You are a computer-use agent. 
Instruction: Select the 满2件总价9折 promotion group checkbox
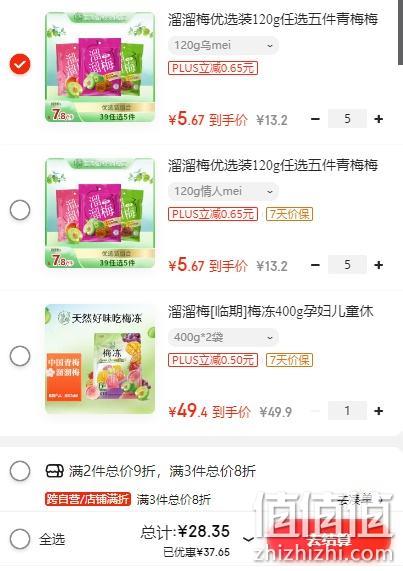pos(20,471)
